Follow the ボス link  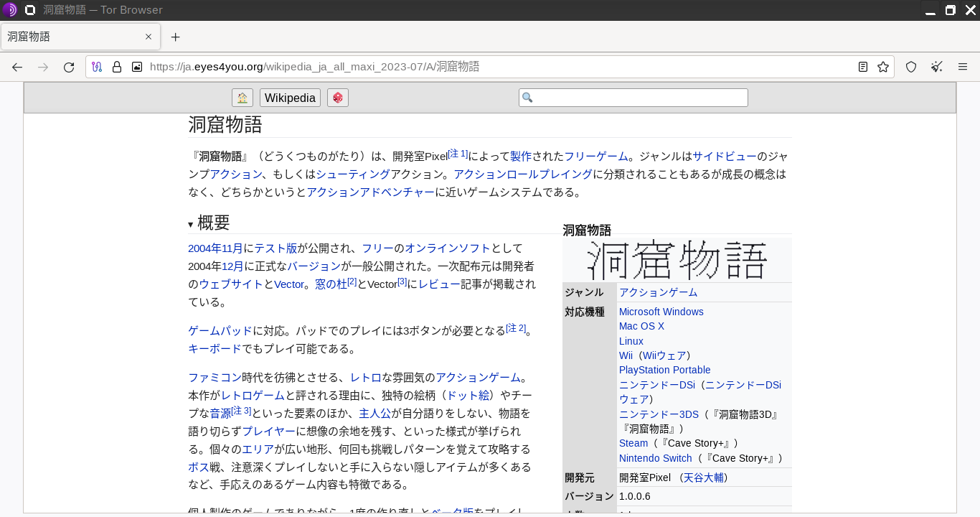pos(199,467)
